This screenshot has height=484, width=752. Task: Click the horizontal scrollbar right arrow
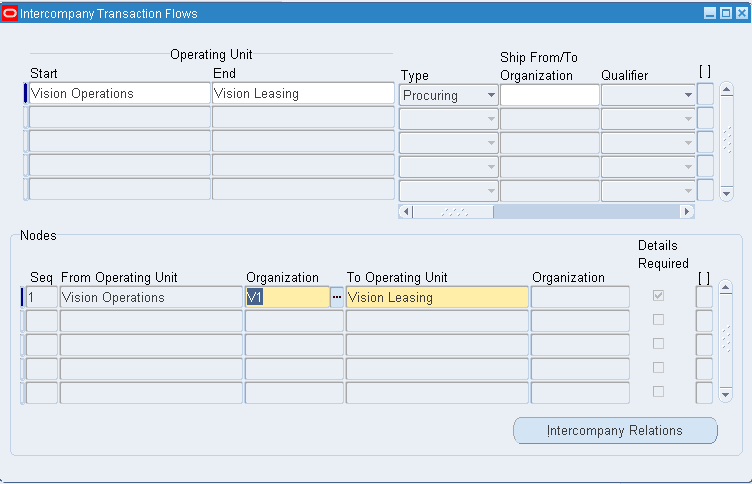(687, 212)
